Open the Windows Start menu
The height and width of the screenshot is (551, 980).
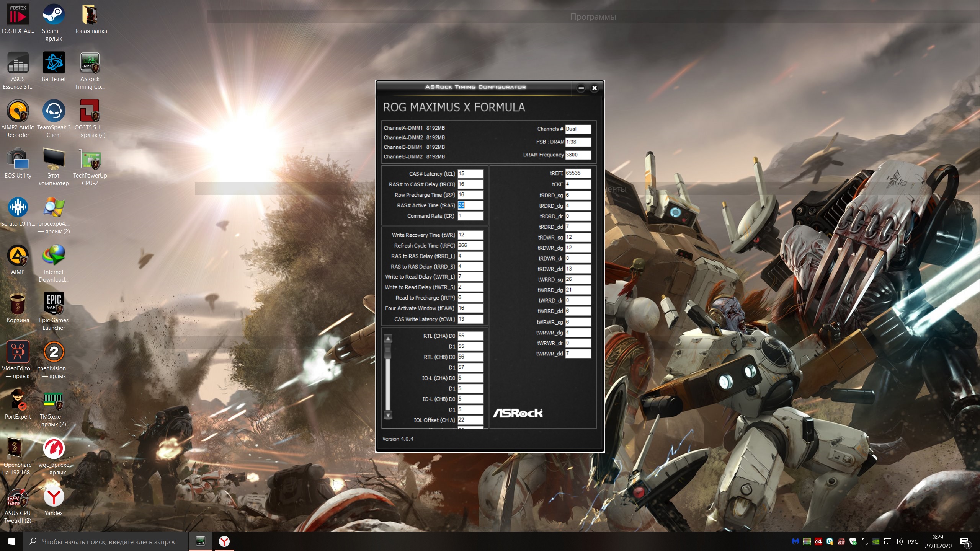pyautogui.click(x=11, y=541)
